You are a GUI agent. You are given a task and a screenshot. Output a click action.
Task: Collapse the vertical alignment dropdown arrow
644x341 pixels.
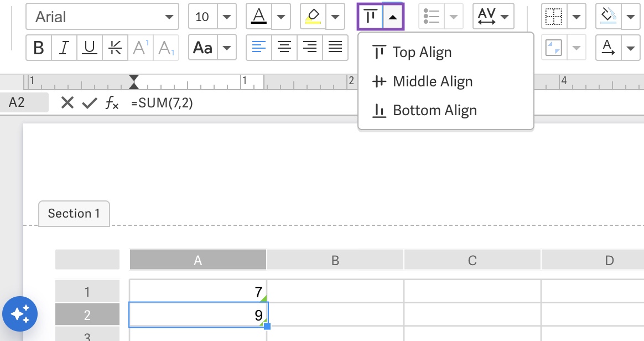(x=393, y=17)
